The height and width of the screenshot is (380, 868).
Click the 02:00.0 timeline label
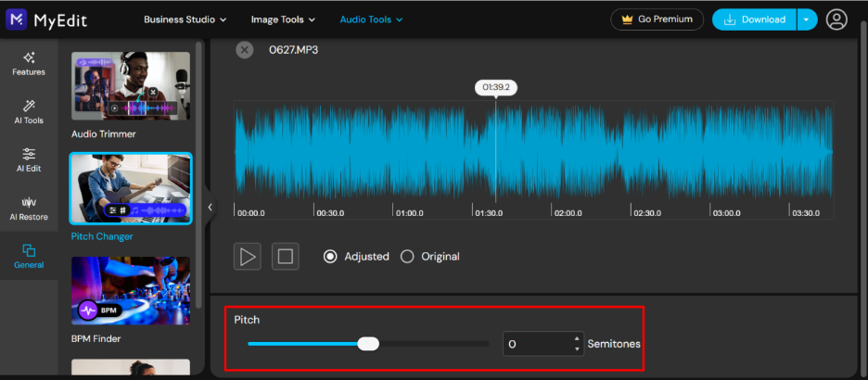568,213
